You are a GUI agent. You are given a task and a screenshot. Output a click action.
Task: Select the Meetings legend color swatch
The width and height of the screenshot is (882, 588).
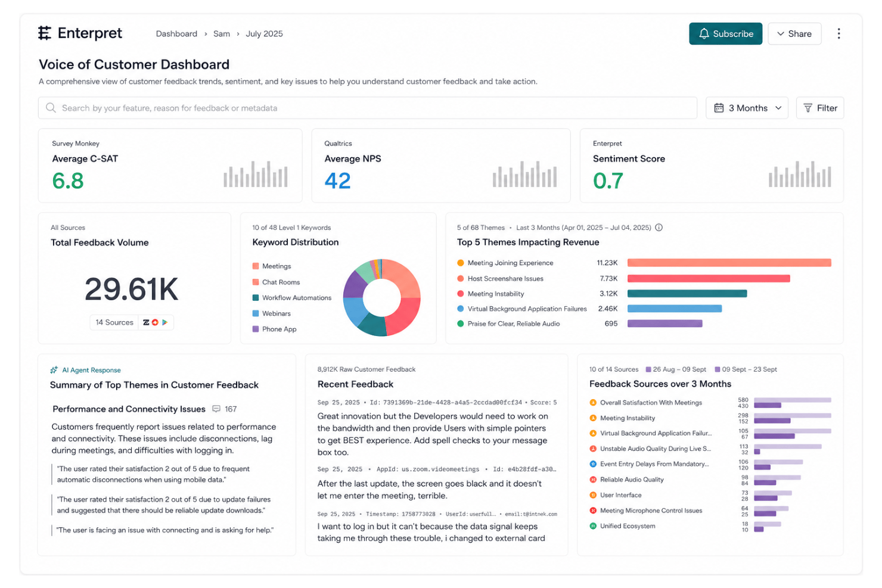click(256, 266)
